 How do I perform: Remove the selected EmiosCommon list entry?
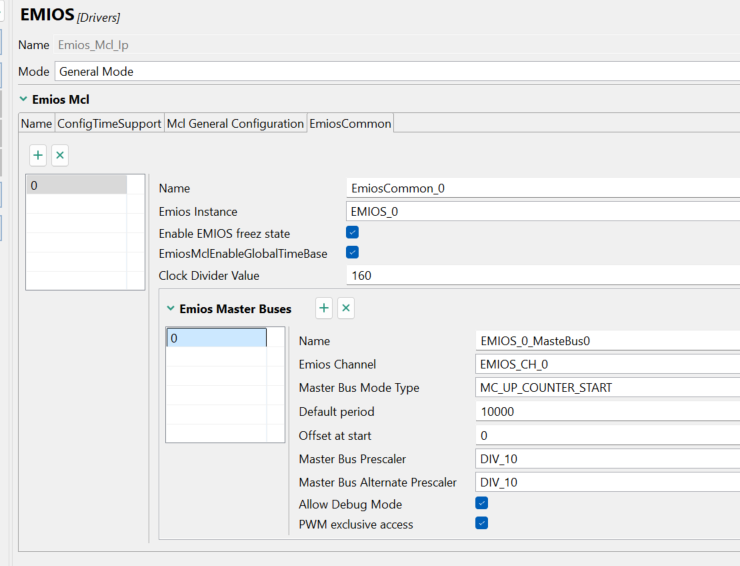click(60, 155)
